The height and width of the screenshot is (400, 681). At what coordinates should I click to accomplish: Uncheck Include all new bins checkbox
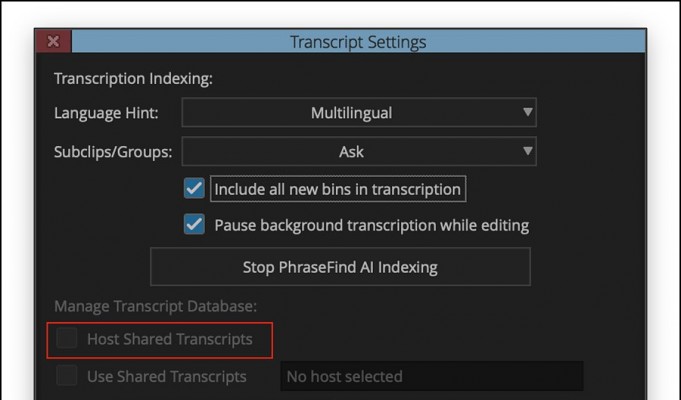click(195, 189)
